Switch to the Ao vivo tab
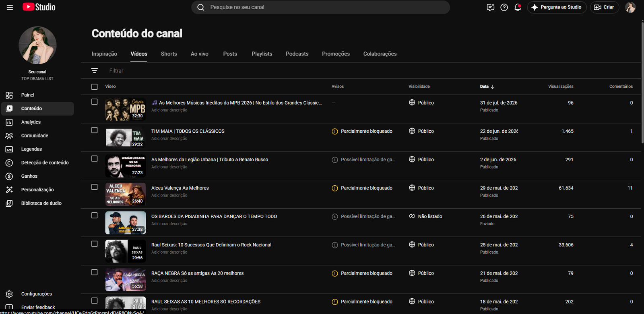 point(200,54)
